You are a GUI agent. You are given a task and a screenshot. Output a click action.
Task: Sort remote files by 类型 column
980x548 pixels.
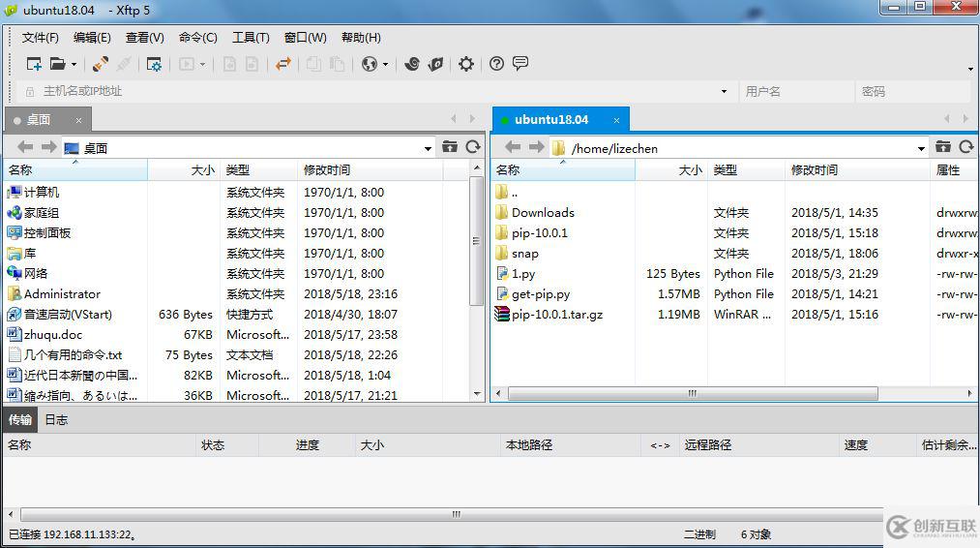746,170
